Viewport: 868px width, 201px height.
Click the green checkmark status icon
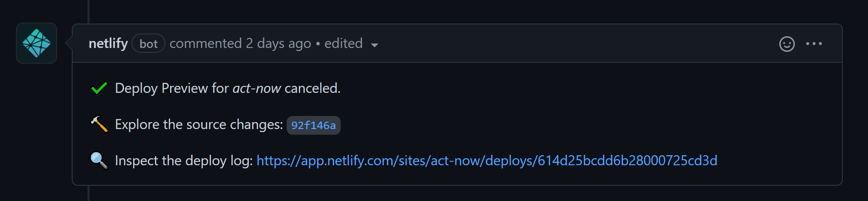[x=99, y=88]
